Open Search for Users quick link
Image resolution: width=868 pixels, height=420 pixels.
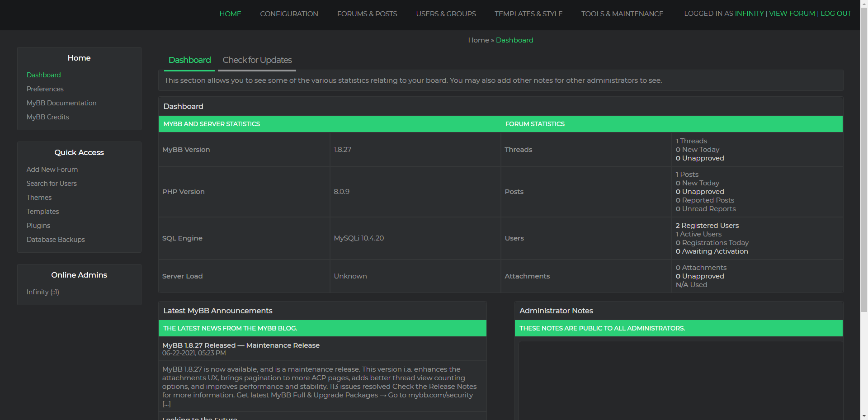pos(52,184)
